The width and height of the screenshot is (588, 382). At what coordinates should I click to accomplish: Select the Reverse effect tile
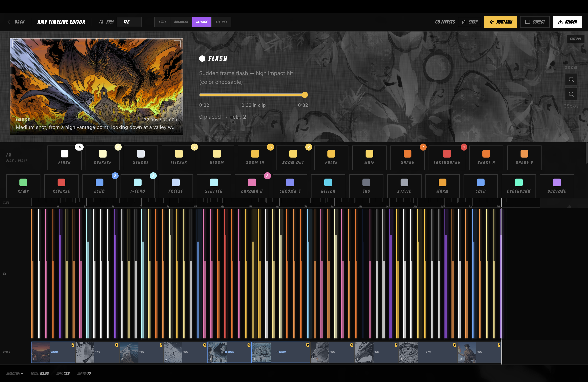tap(61, 186)
